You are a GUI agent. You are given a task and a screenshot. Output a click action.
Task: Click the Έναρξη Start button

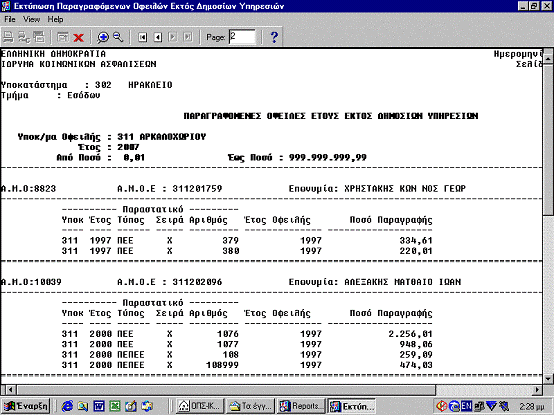tap(25, 406)
